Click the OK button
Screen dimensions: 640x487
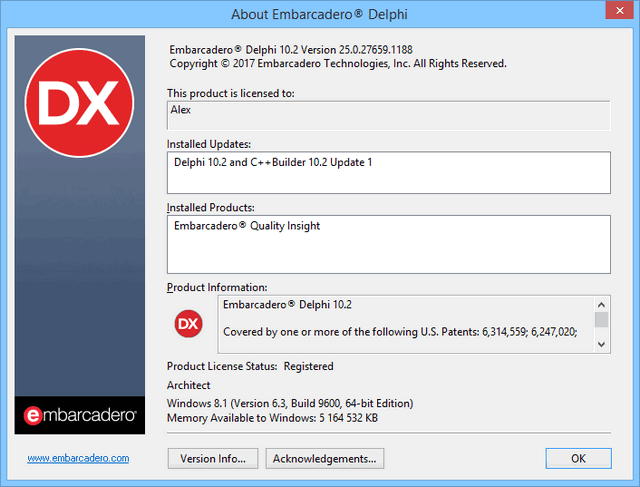click(x=578, y=458)
